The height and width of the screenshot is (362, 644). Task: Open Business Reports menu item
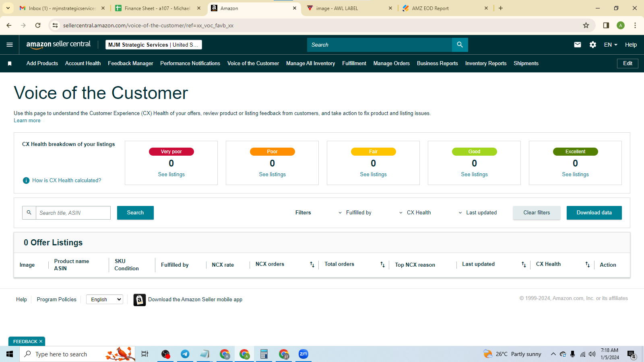click(x=438, y=64)
